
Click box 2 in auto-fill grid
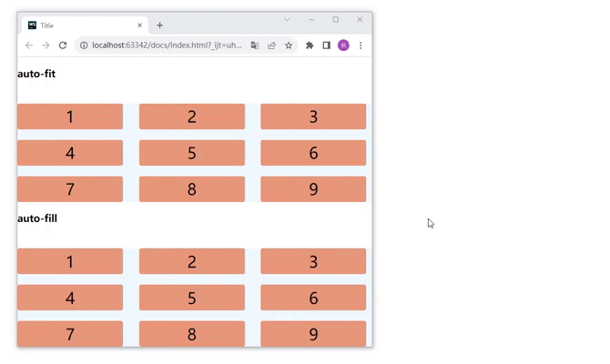(192, 261)
